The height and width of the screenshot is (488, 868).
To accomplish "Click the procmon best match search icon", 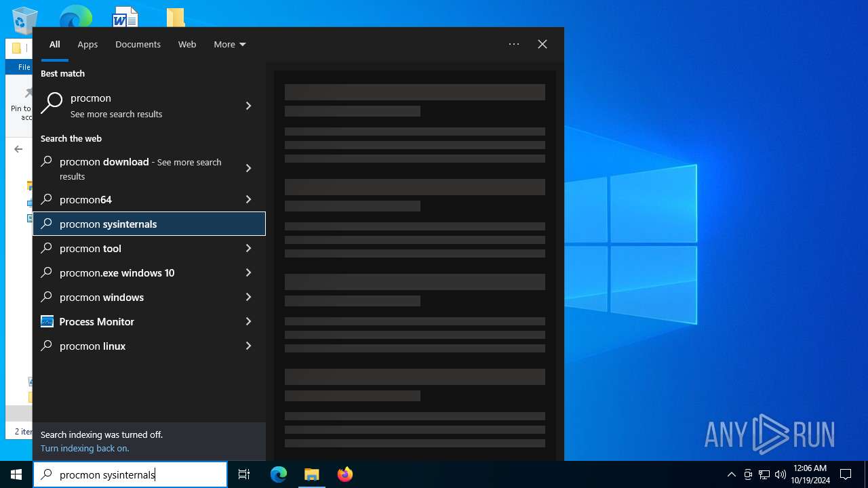I will point(52,104).
